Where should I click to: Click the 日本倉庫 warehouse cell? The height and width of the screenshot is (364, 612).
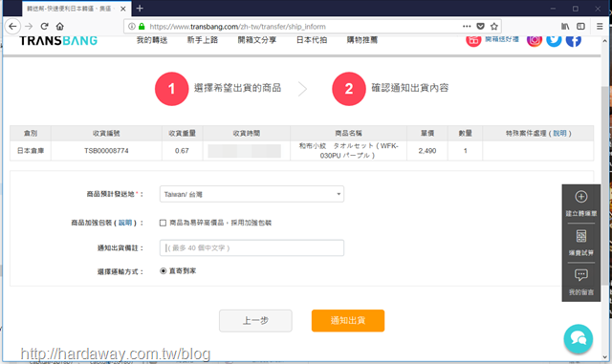pyautogui.click(x=31, y=151)
